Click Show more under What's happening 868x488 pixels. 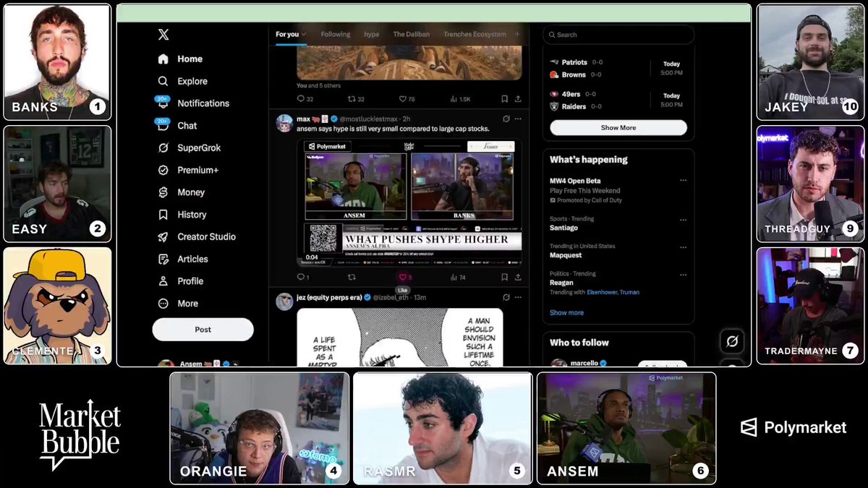[566, 312]
